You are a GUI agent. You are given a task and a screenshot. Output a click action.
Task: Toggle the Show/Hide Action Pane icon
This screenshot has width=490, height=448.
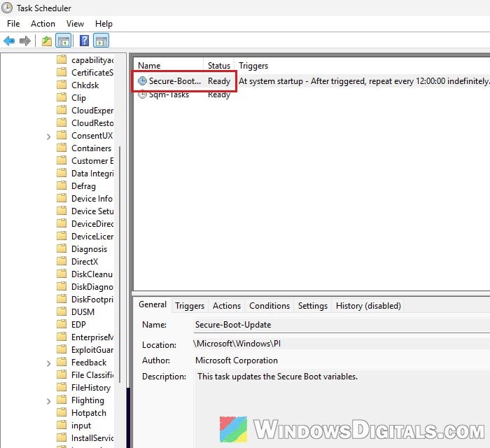point(101,41)
